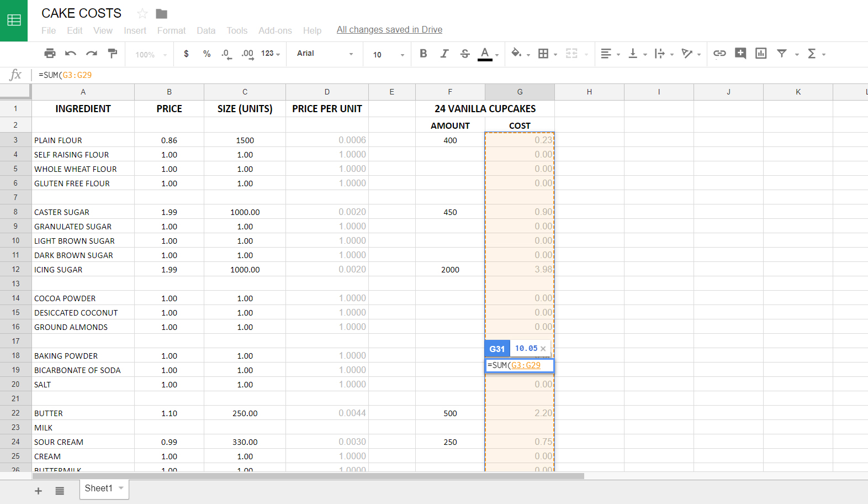
Task: Select row 12 header
Action: (15, 270)
